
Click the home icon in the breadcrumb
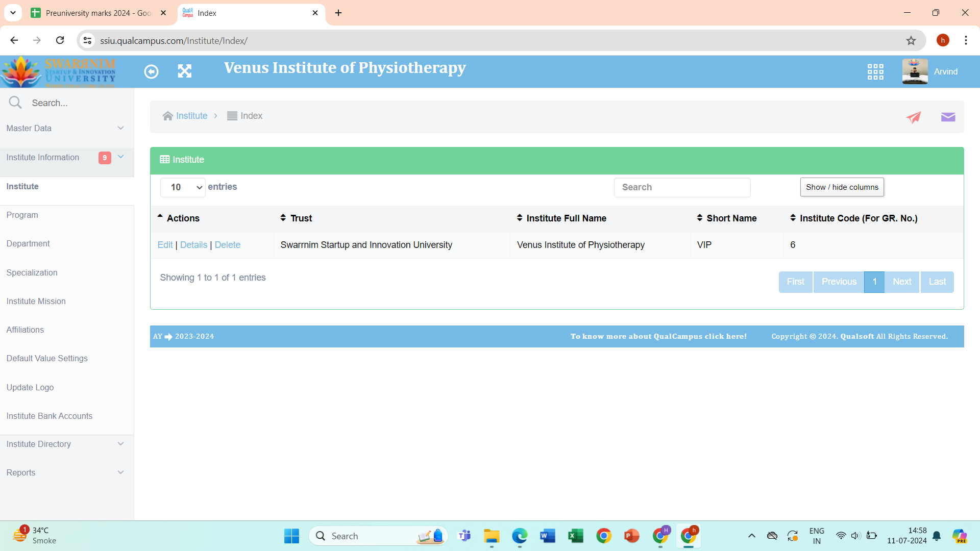pyautogui.click(x=167, y=116)
